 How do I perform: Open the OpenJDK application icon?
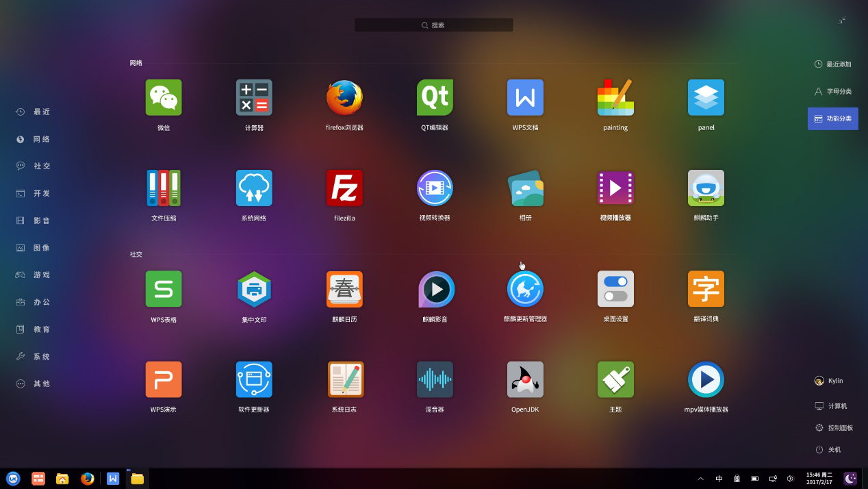coord(525,379)
